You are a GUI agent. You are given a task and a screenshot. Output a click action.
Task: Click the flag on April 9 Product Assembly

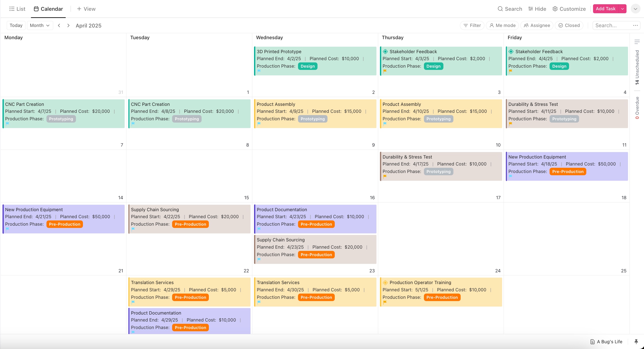[x=259, y=124]
